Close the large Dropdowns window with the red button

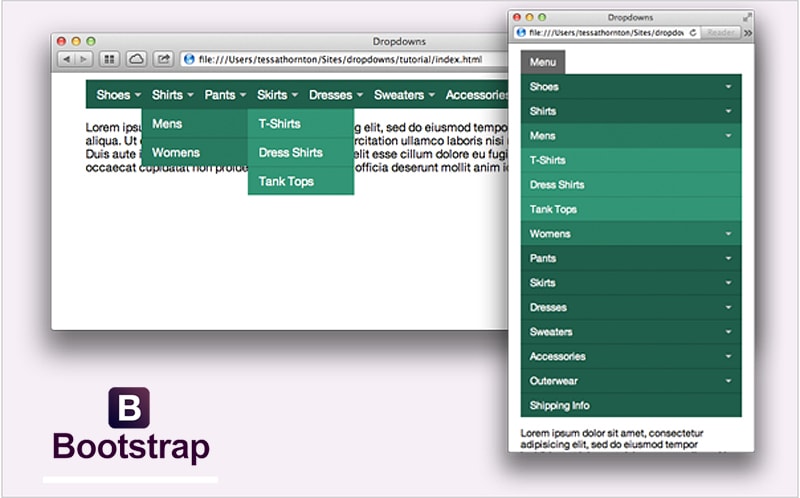coord(62,41)
